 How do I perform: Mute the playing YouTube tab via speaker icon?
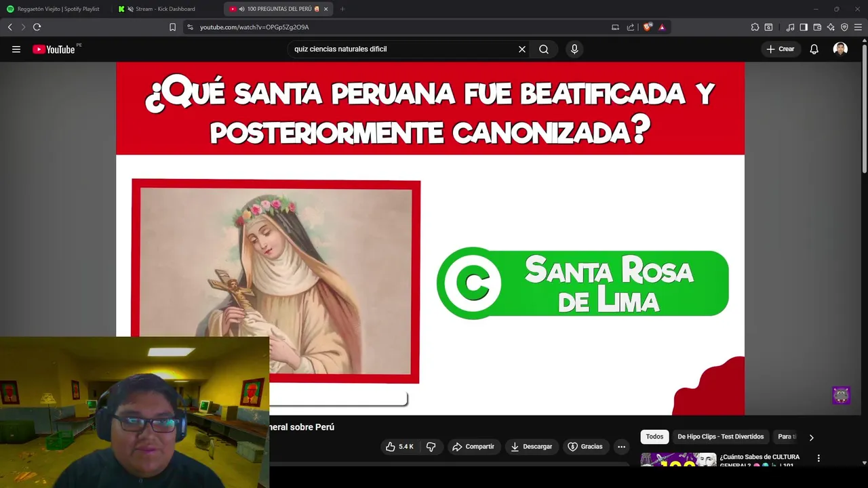pyautogui.click(x=242, y=9)
